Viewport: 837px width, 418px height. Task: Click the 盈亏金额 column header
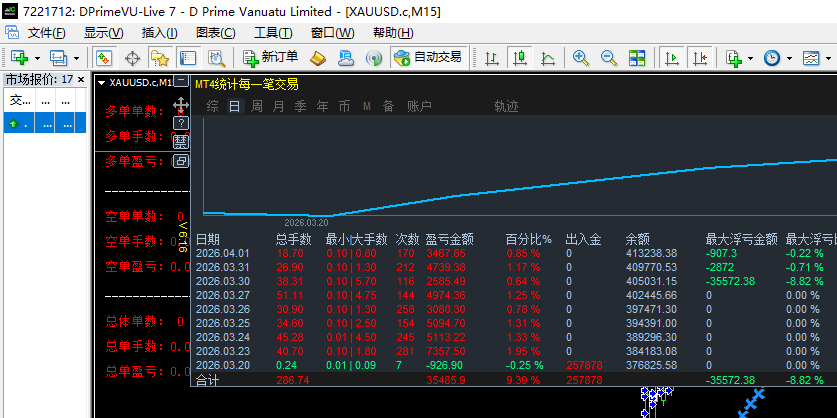point(449,239)
